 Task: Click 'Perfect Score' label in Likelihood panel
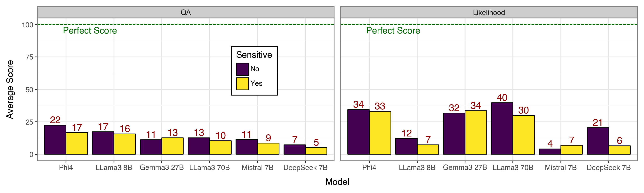point(393,30)
